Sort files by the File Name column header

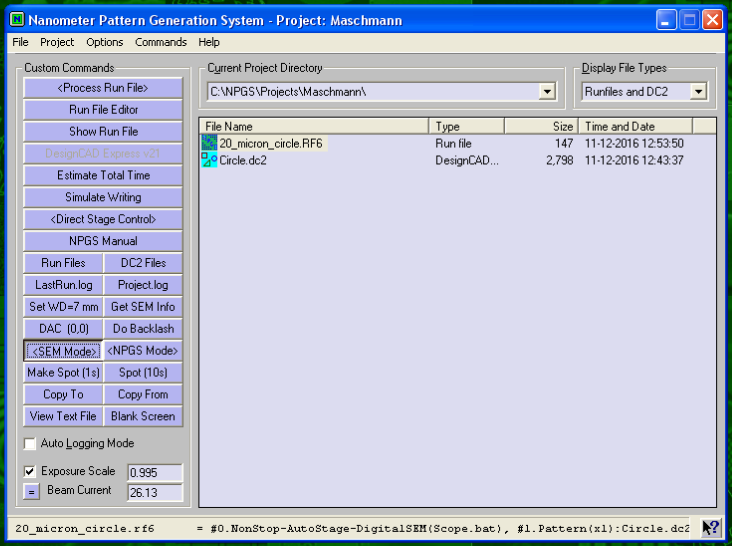314,127
